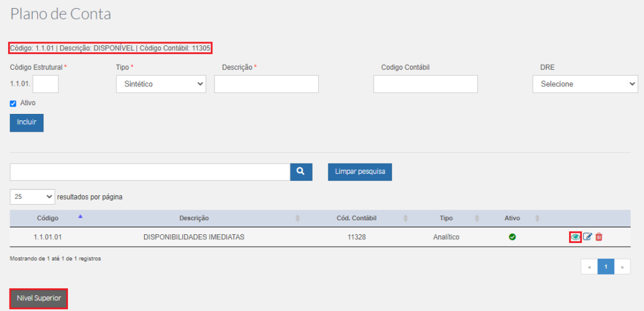Click the red trash delete icon
644x311 pixels.
pos(599,237)
